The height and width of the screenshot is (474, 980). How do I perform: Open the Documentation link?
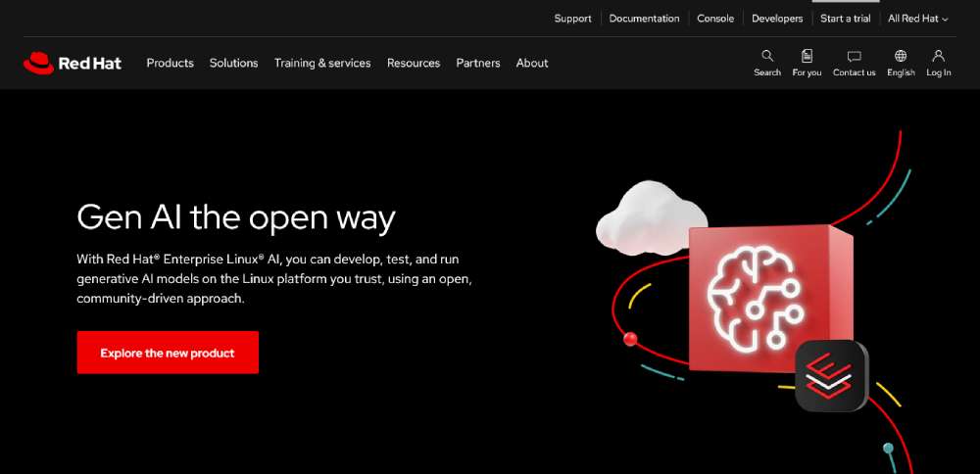click(x=645, y=19)
